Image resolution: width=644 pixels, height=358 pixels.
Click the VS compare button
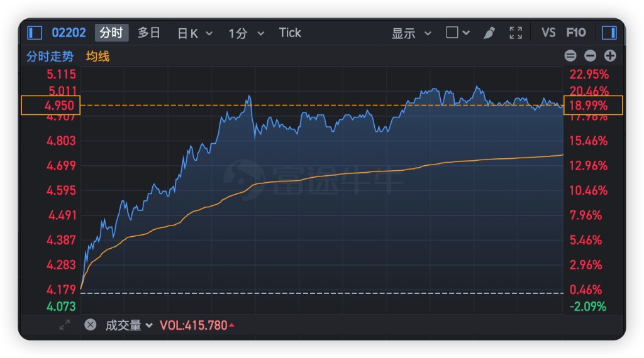548,33
